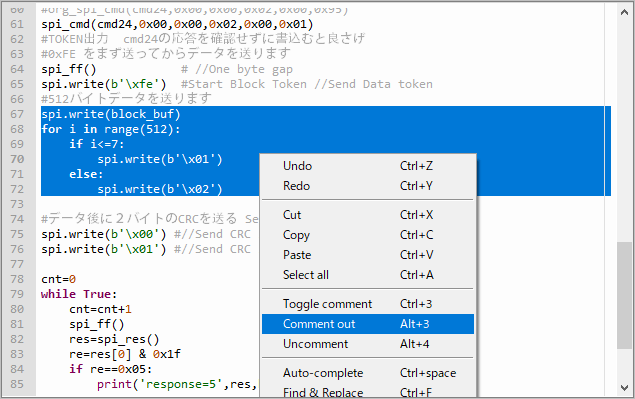
Task: Click the 're=res[0] & 0x1f' line
Action: tap(125, 354)
